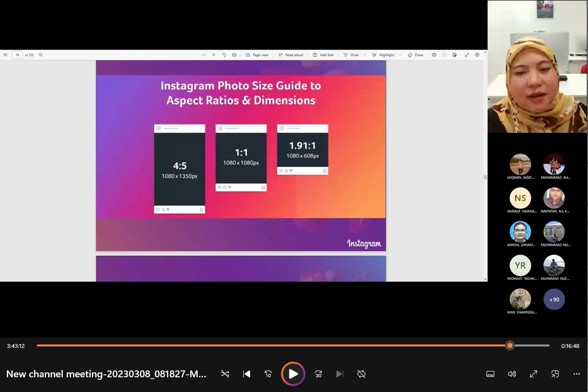Open PDF settings gear icon
Screen dimensions: 588x392
pyautogui.click(x=477, y=55)
